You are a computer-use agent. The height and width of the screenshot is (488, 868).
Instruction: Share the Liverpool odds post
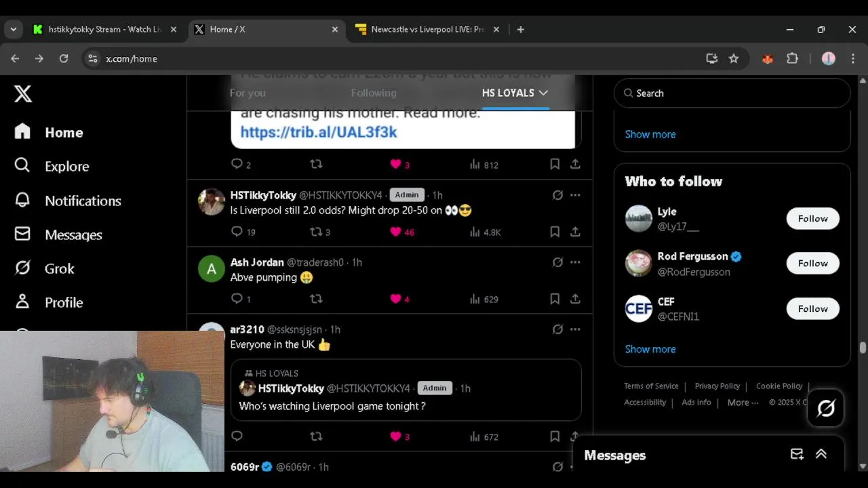[x=575, y=232]
